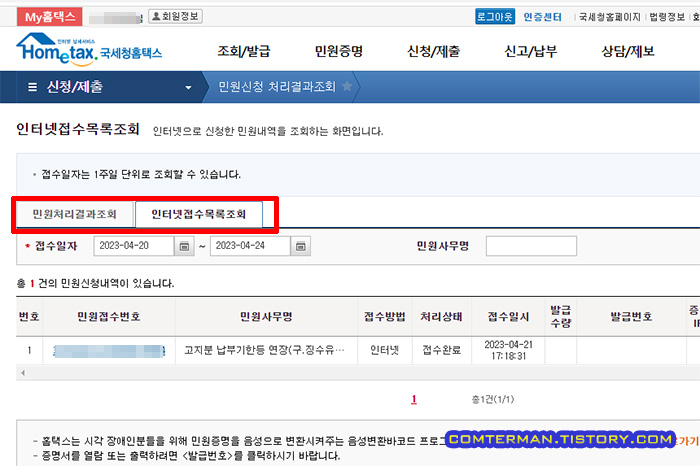Click the 로그아웃 button
700x466 pixels.
pos(495,17)
